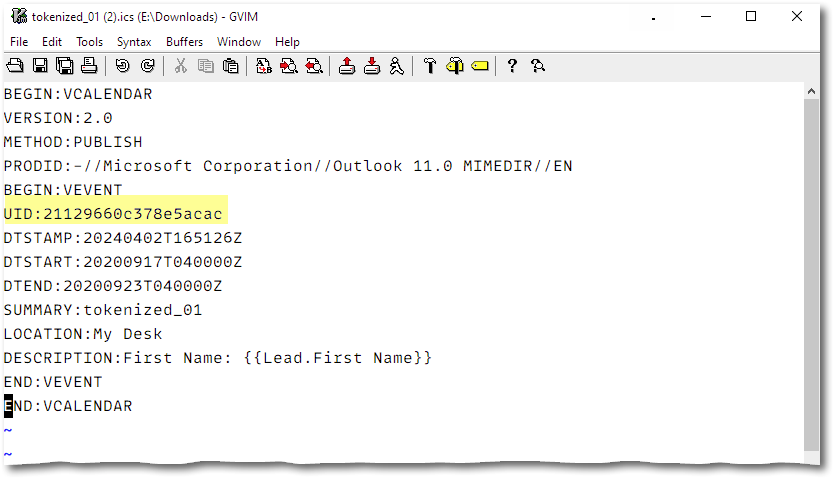Click the scrollbar up arrow
The image size is (834, 479).
coord(811,91)
